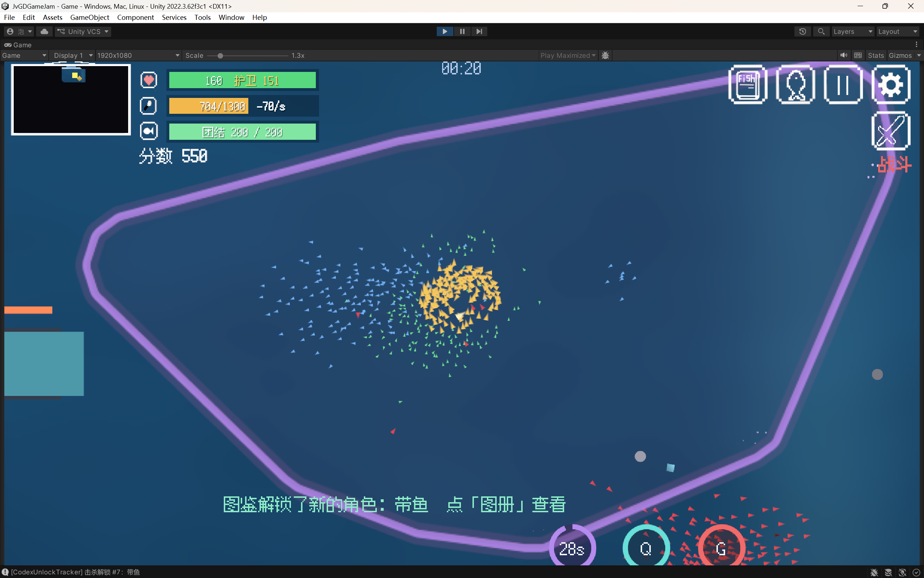Toggle the keyboard shortcuts icon
The width and height of the screenshot is (924, 578).
pos(858,55)
